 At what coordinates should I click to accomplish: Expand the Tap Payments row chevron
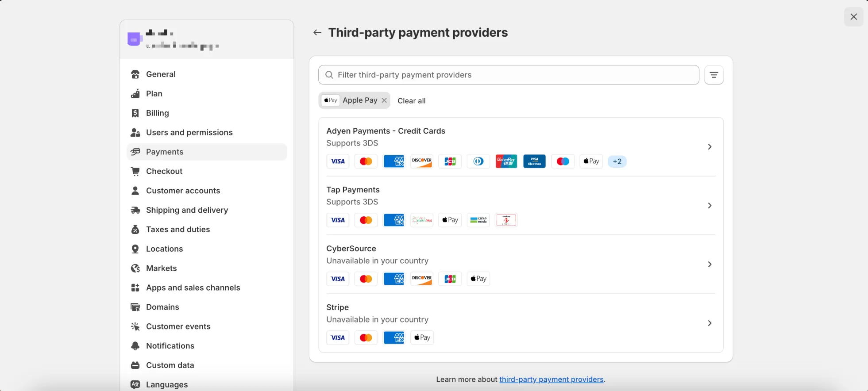click(710, 206)
